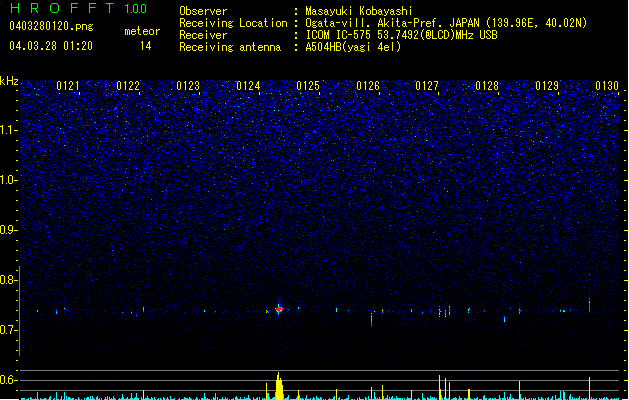The height and width of the screenshot is (400, 629).
Task: Select the file name 0403280120.png
Action: 51,26
